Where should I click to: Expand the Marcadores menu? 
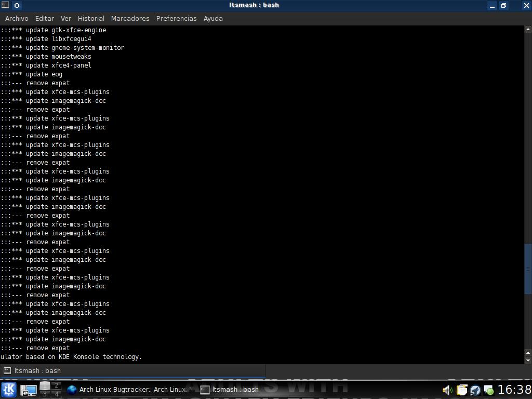pos(130,18)
